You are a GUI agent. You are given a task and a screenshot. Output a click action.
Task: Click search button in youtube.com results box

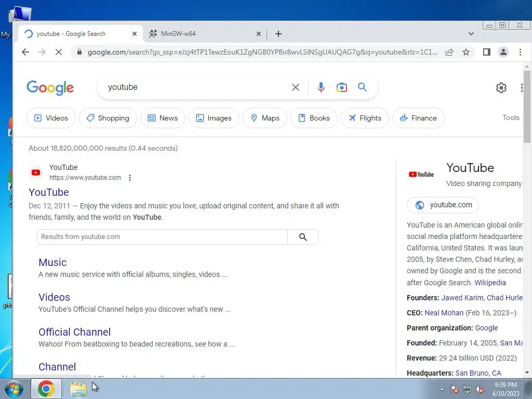[303, 237]
